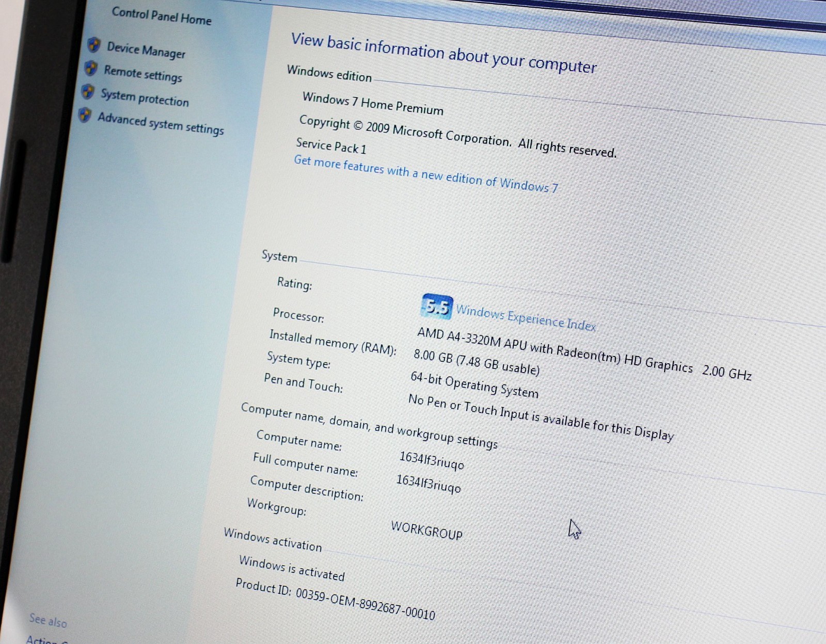Click the 'Service Pack 1' text

[x=331, y=146]
